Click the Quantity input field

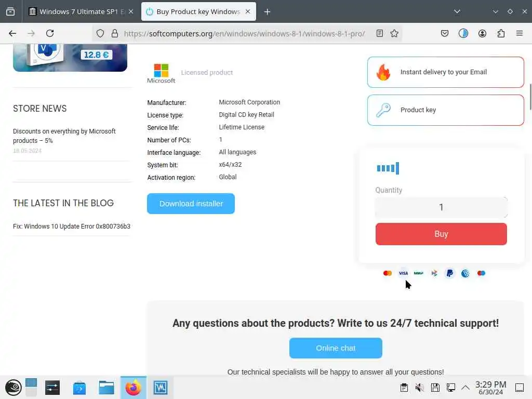pyautogui.click(x=441, y=207)
